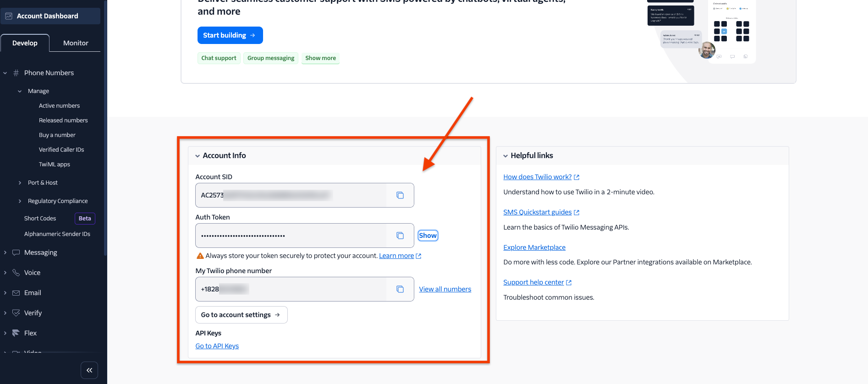The width and height of the screenshot is (868, 384).
Task: Open Released numbers page
Action: point(63,121)
